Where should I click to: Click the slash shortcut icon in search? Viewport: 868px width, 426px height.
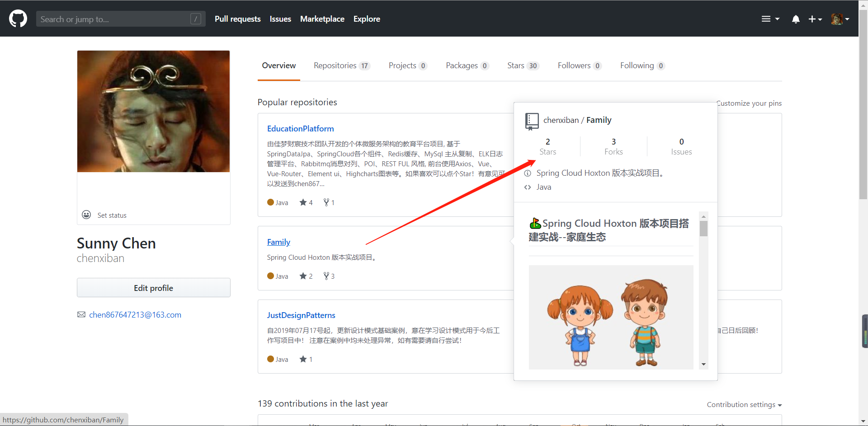tap(196, 19)
